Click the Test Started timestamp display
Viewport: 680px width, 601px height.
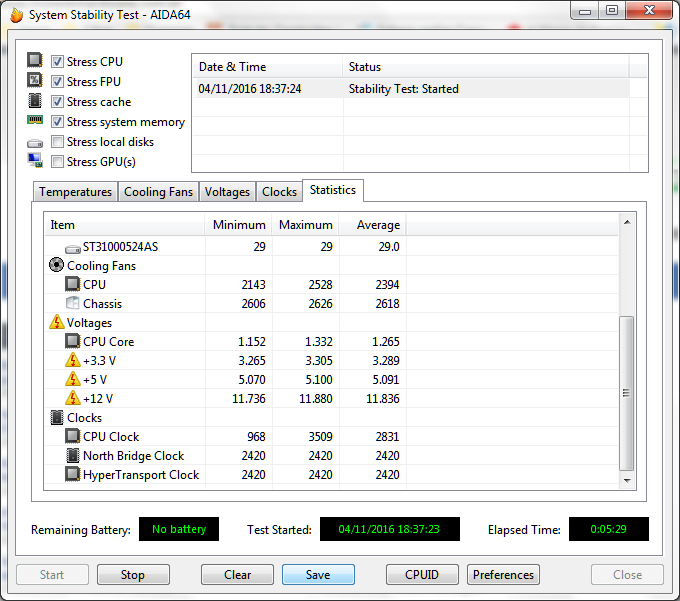click(389, 529)
